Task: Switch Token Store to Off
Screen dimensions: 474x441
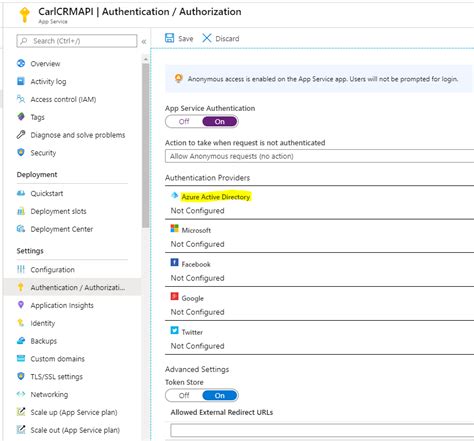Action: click(x=184, y=396)
